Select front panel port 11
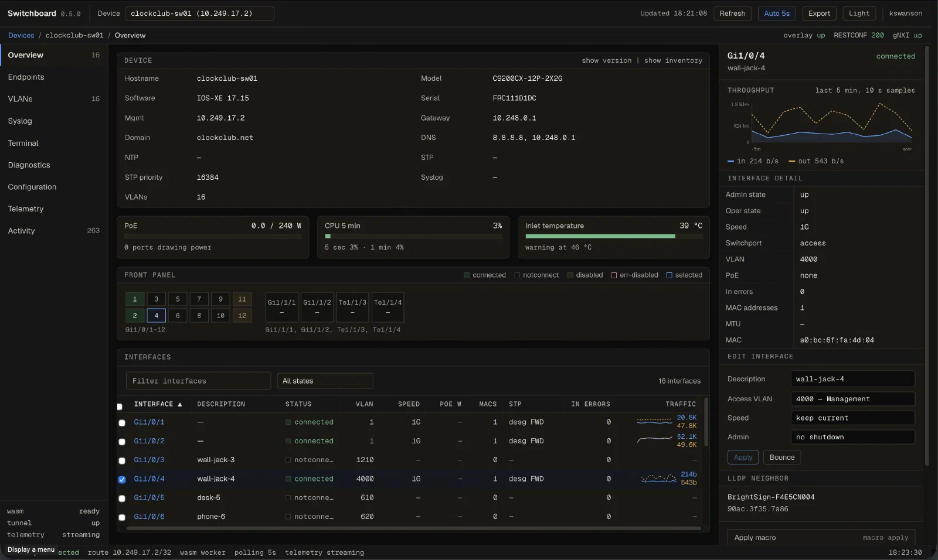The height and width of the screenshot is (560, 938). pos(242,299)
